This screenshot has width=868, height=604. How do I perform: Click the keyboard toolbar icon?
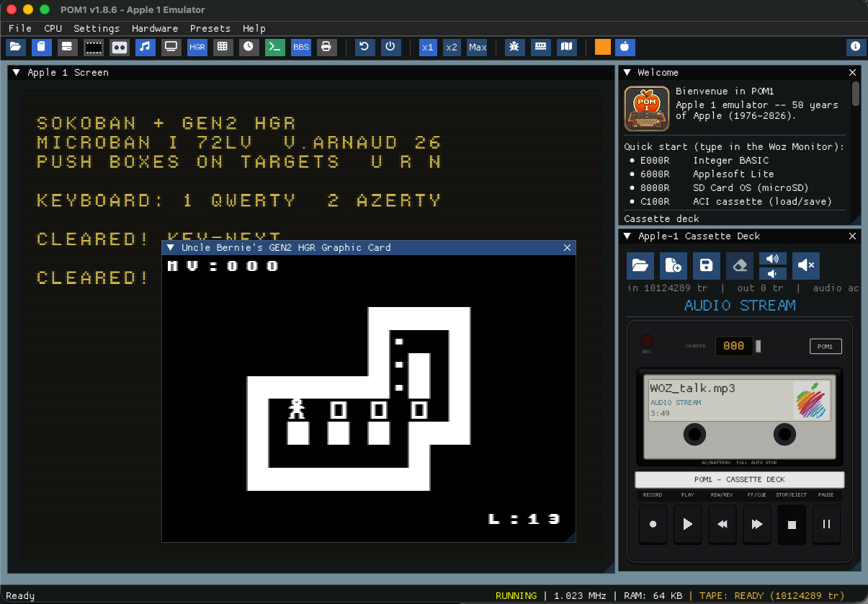pos(540,47)
